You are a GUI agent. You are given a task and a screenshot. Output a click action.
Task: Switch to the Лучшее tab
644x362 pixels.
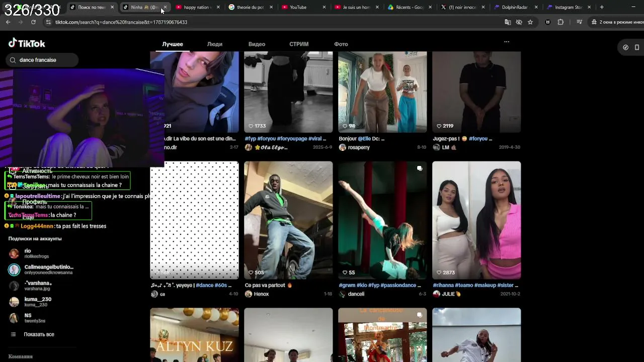coord(173,44)
